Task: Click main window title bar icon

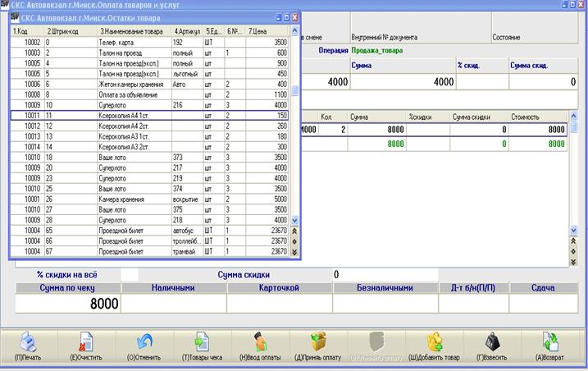Action: pyautogui.click(x=4, y=4)
